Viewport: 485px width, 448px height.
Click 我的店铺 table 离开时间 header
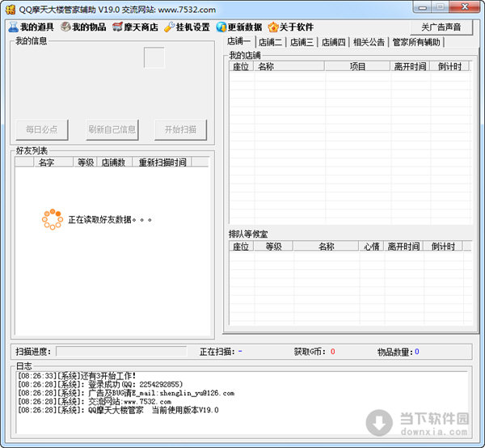(x=410, y=66)
